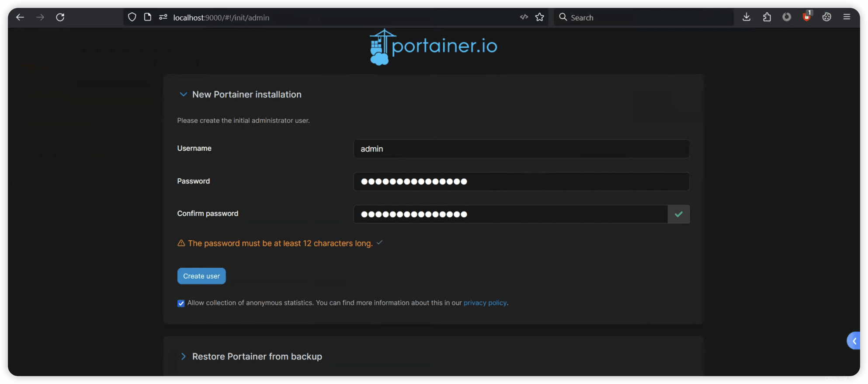Click the browser forward arrow
The height and width of the screenshot is (384, 868).
tap(40, 17)
